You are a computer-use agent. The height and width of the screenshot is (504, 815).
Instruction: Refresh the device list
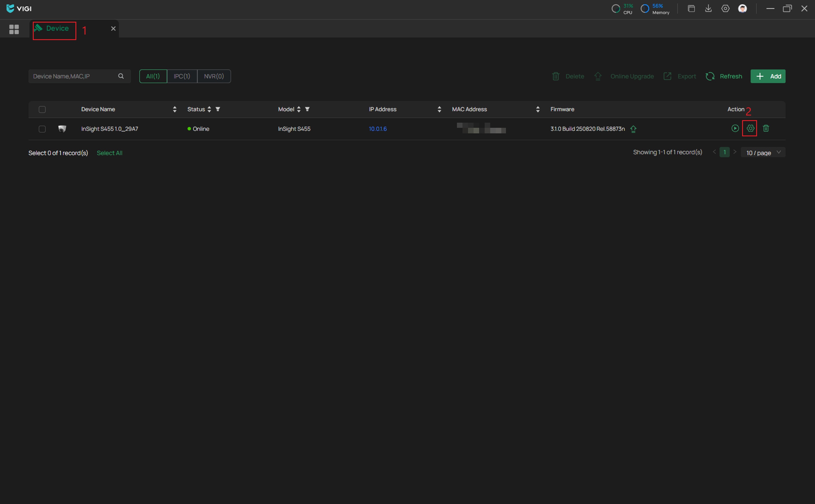724,76
